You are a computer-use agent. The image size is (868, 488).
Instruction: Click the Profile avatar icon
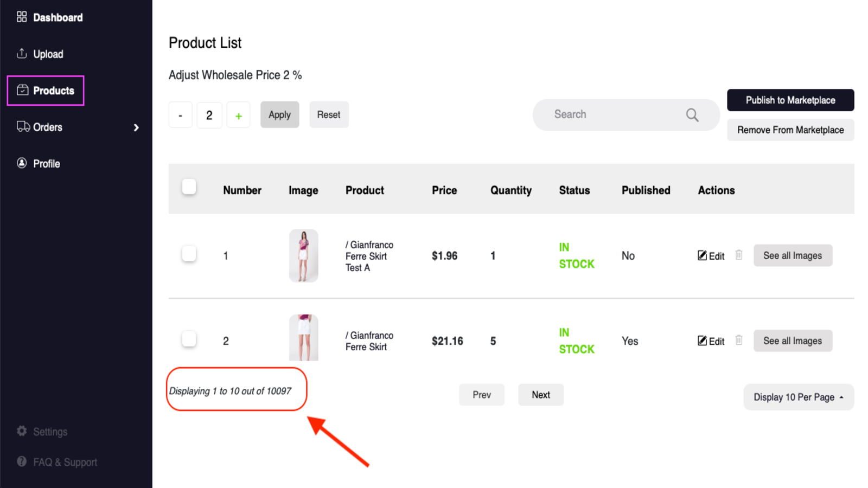pyautogui.click(x=22, y=163)
